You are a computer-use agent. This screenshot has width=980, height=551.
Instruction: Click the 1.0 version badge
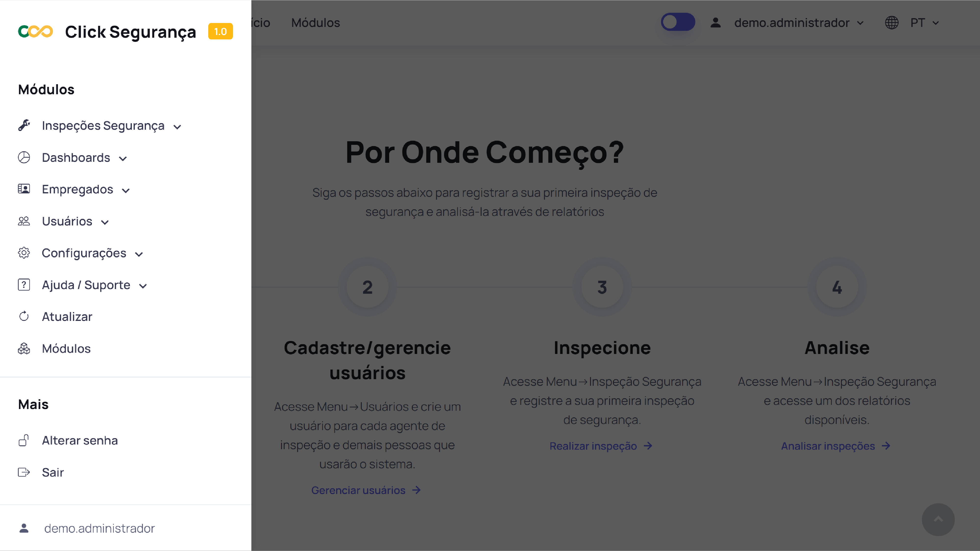click(x=220, y=32)
